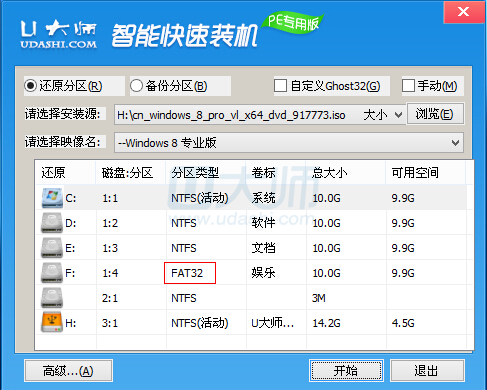
Task: Choose the F: drive disk icon
Action: (x=52, y=273)
